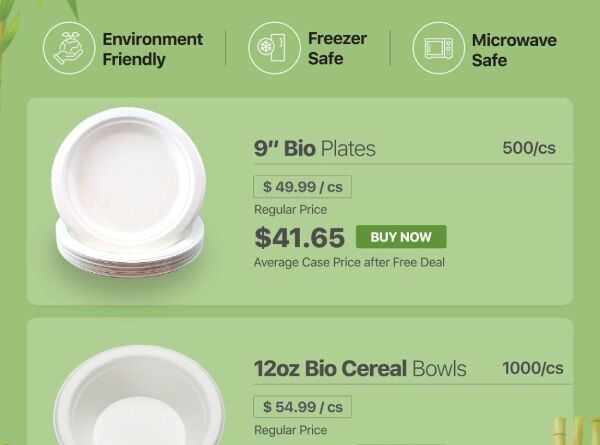Select the Environment Friendly text label
The image size is (600, 445).
click(152, 49)
